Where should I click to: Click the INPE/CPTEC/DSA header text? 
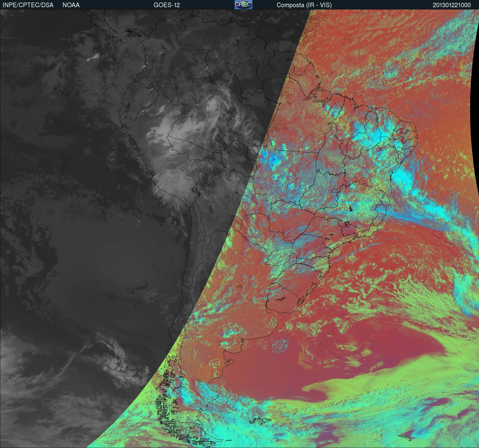[x=28, y=5]
